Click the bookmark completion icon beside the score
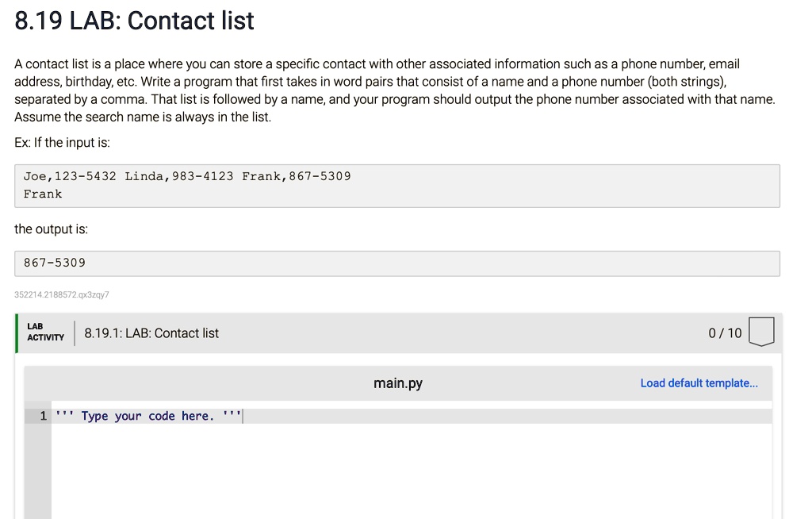This screenshot has width=812, height=519. pyautogui.click(x=760, y=333)
